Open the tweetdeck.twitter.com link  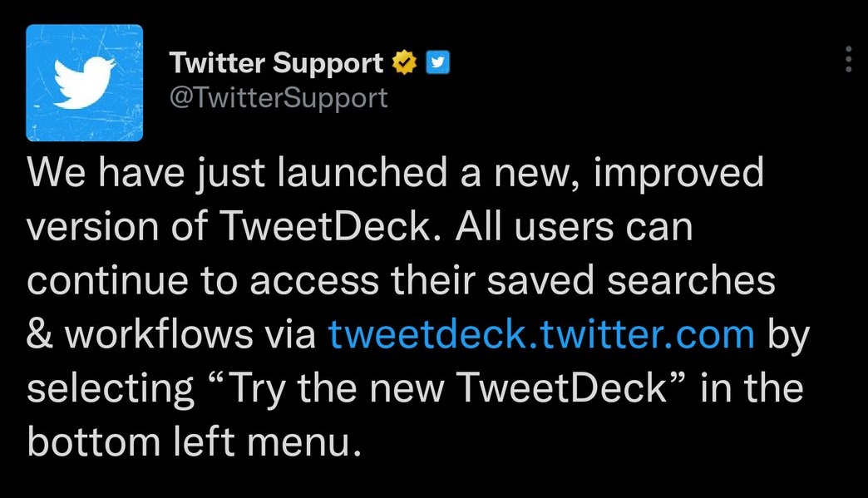point(541,335)
